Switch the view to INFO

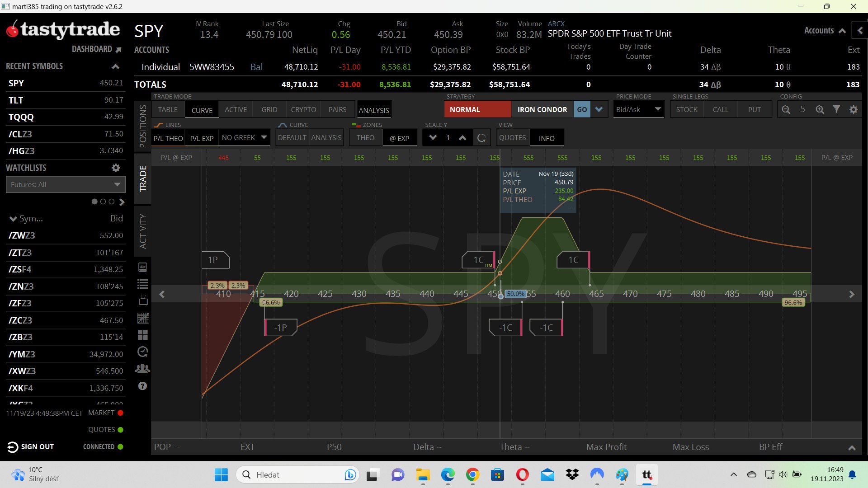point(547,138)
